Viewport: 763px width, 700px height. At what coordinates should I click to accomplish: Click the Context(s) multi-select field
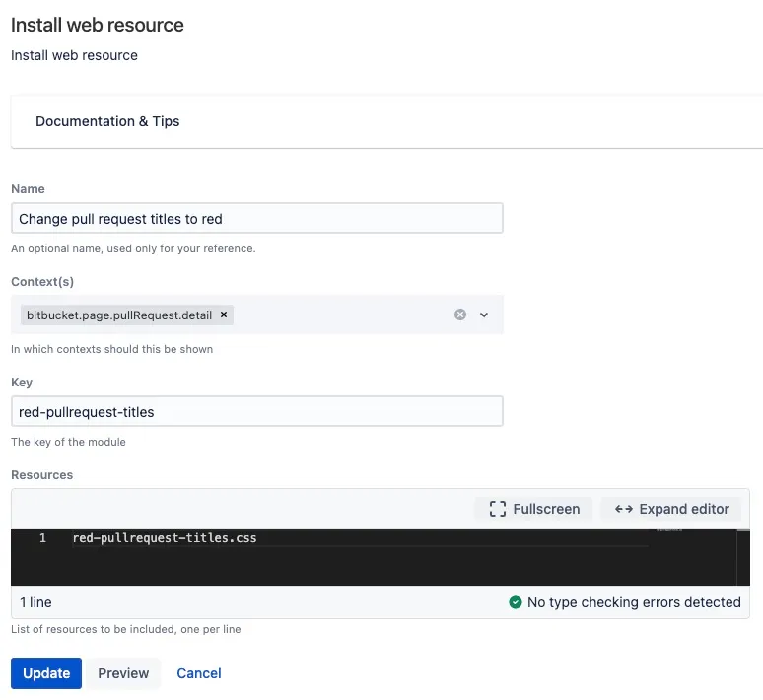point(257,315)
